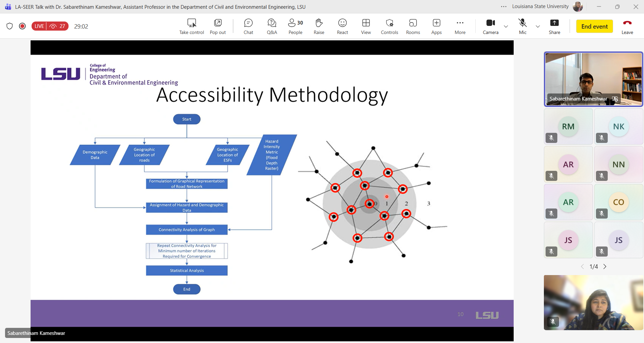This screenshot has height=343, width=644.
Task: Open the Controls menu
Action: click(389, 26)
